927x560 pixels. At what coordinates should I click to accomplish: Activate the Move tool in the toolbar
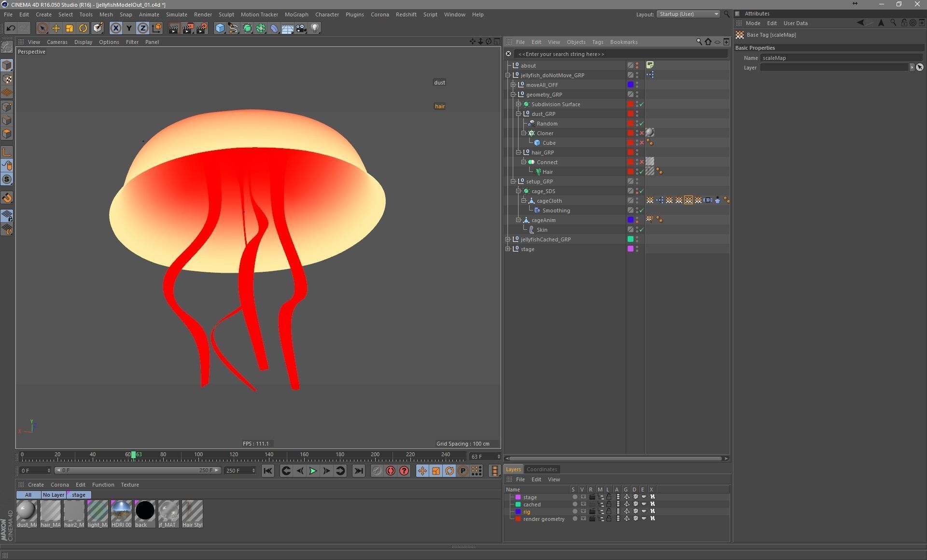(56, 28)
